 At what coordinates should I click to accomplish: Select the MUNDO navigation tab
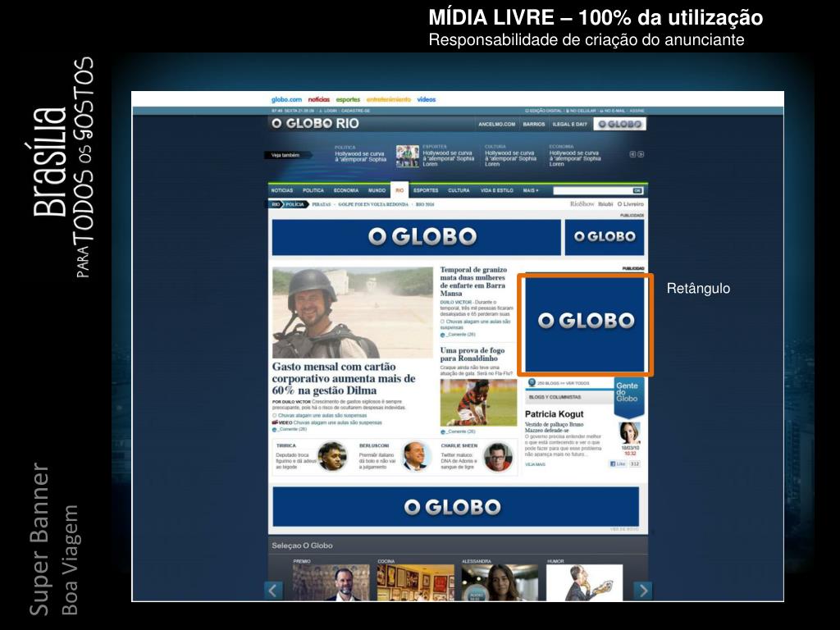(x=377, y=190)
